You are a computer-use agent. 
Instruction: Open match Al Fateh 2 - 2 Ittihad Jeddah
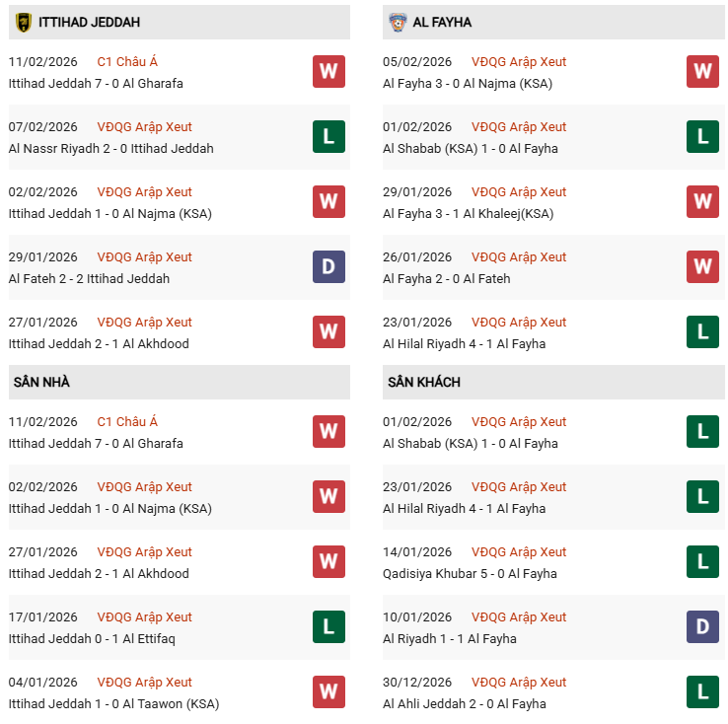coord(89,278)
